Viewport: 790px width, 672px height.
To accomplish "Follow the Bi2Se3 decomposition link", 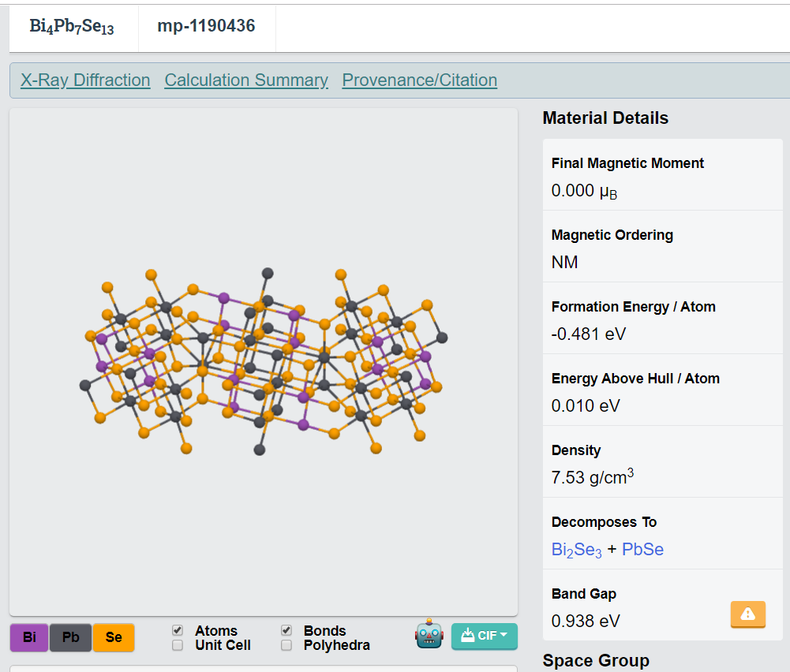I will (576, 550).
